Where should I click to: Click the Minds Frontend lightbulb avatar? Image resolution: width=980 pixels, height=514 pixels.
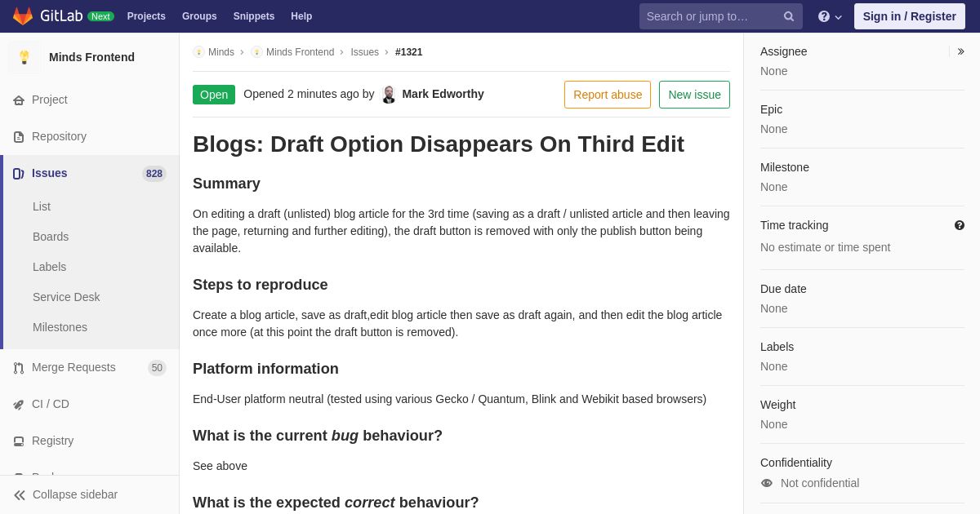(24, 57)
